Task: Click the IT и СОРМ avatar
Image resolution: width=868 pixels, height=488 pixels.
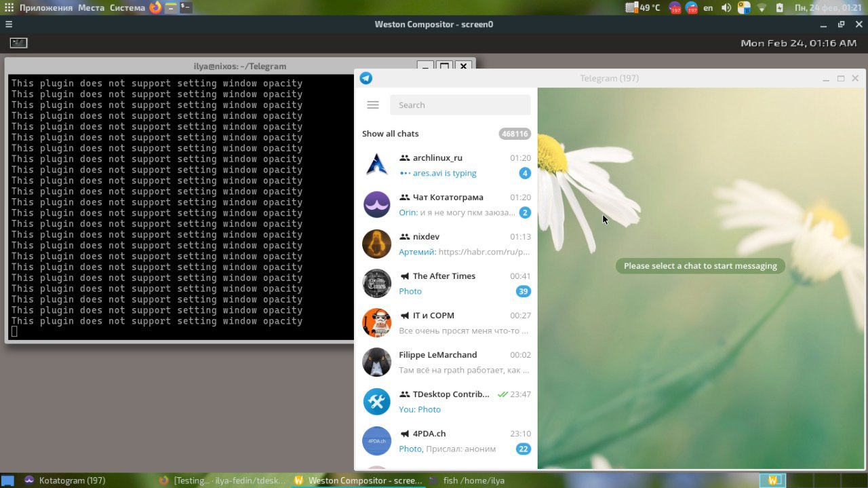Action: [376, 322]
